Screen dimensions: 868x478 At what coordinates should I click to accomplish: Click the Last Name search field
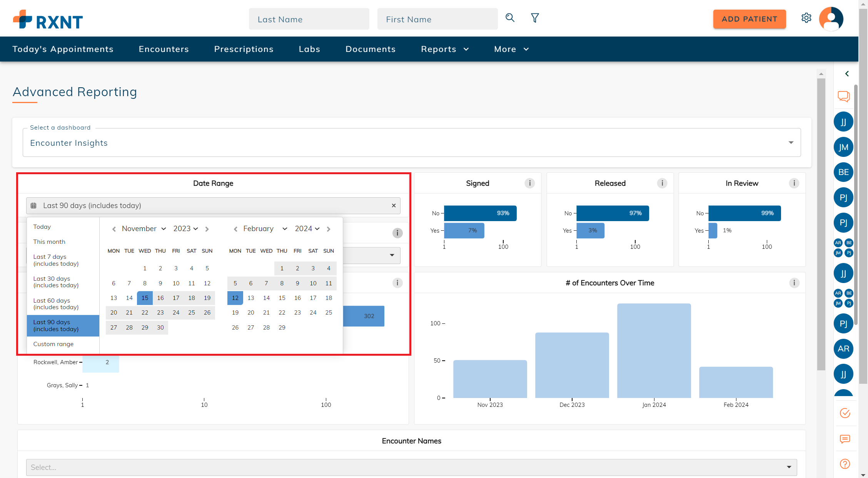point(309,19)
